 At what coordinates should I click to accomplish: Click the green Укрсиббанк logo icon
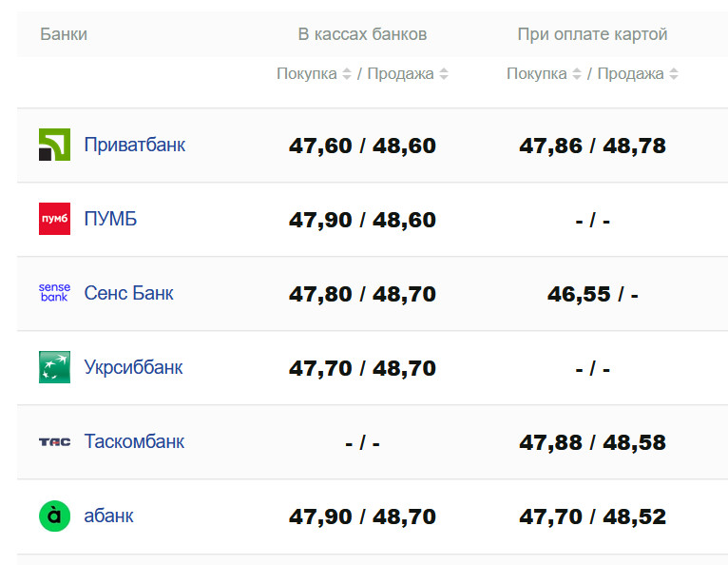54,367
